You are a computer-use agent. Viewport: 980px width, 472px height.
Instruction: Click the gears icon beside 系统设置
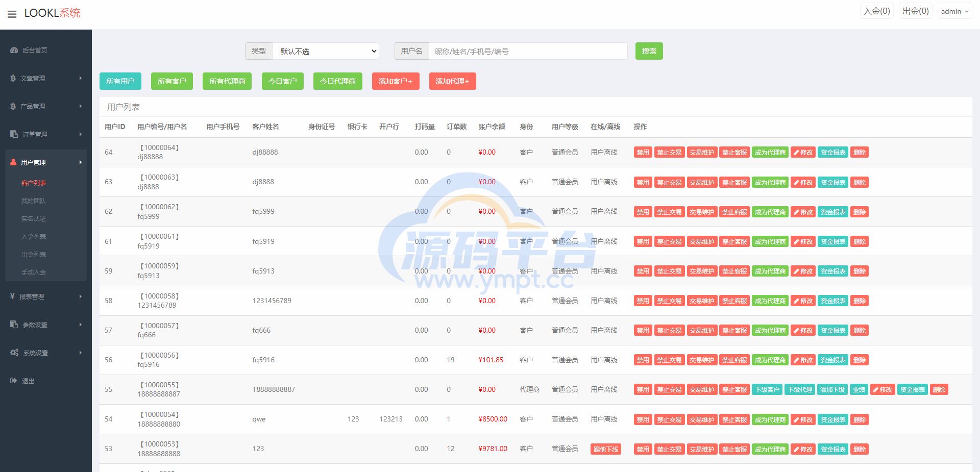pyautogui.click(x=14, y=353)
